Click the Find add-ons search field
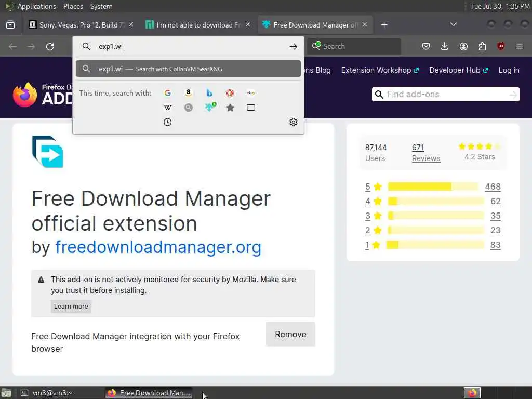Screen dimensions: 532x399 pyautogui.click(x=445, y=95)
